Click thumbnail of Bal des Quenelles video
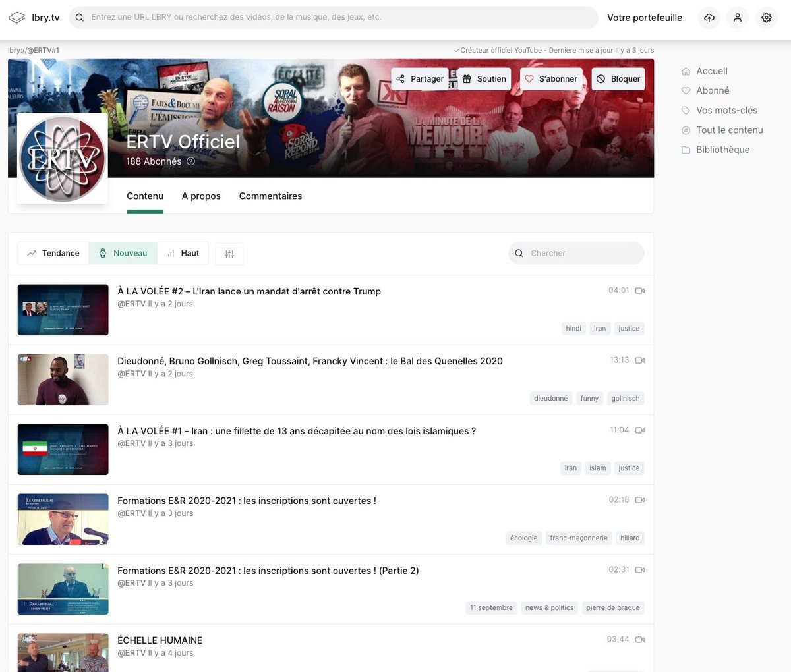 click(x=63, y=379)
